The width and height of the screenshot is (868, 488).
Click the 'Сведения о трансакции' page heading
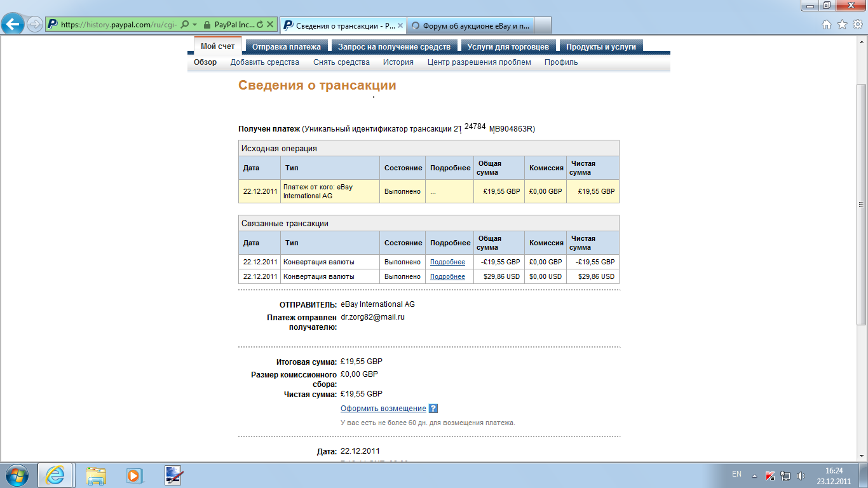point(317,85)
